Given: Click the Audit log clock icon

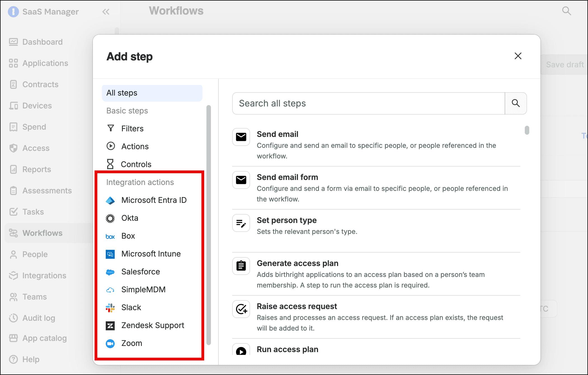Looking at the screenshot, I should coord(13,318).
